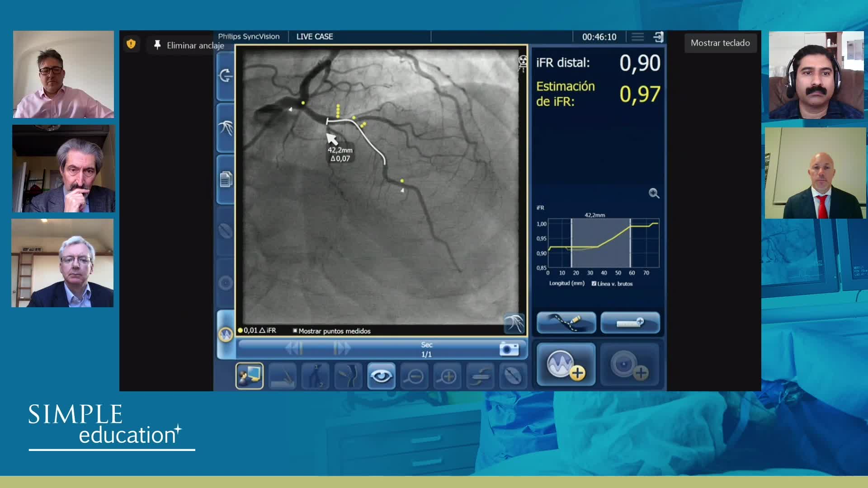Toggle the eye visibility button
Screen dimensions: 868x488
coord(381,376)
